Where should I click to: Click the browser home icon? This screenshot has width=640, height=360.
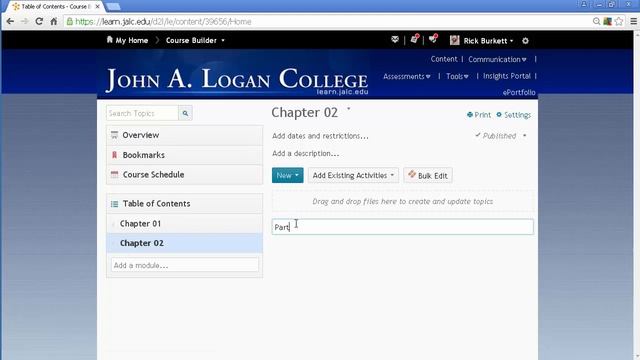click(53, 21)
